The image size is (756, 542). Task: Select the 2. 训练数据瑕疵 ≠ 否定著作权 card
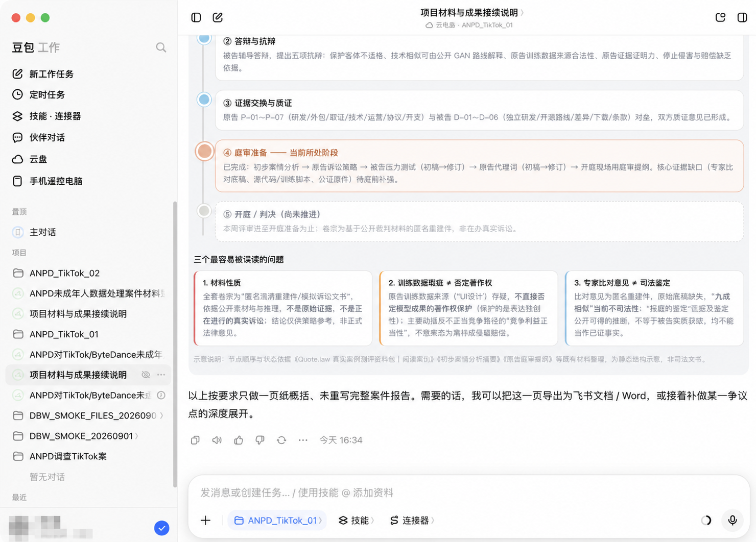468,308
